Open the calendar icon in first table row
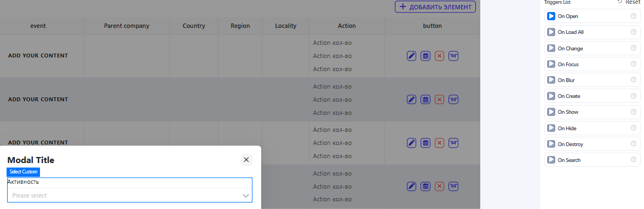Image resolution: width=644 pixels, height=209 pixels. (x=426, y=56)
